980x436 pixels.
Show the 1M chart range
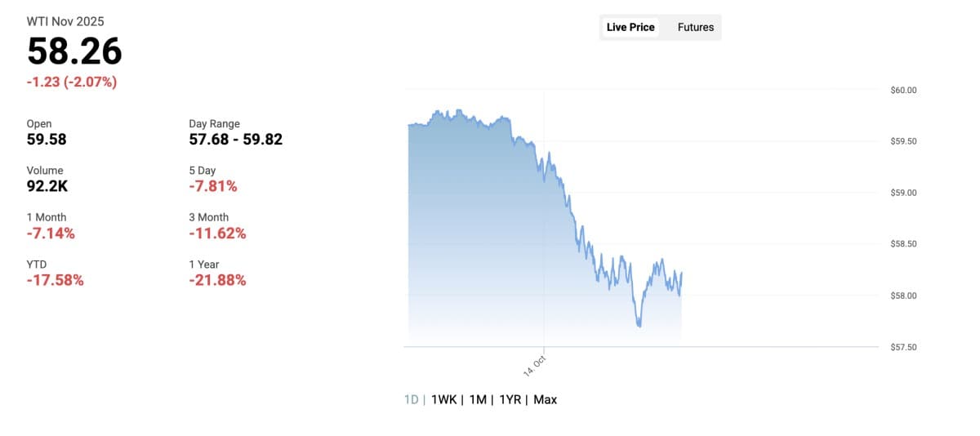click(478, 399)
